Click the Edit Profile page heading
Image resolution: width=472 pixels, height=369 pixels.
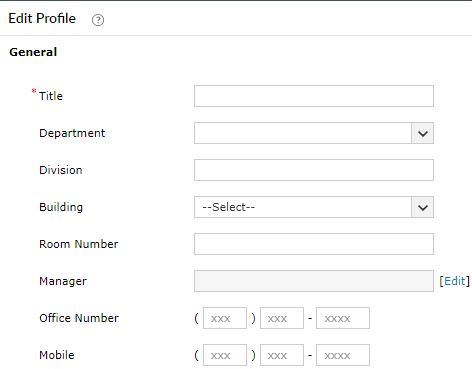tap(42, 18)
